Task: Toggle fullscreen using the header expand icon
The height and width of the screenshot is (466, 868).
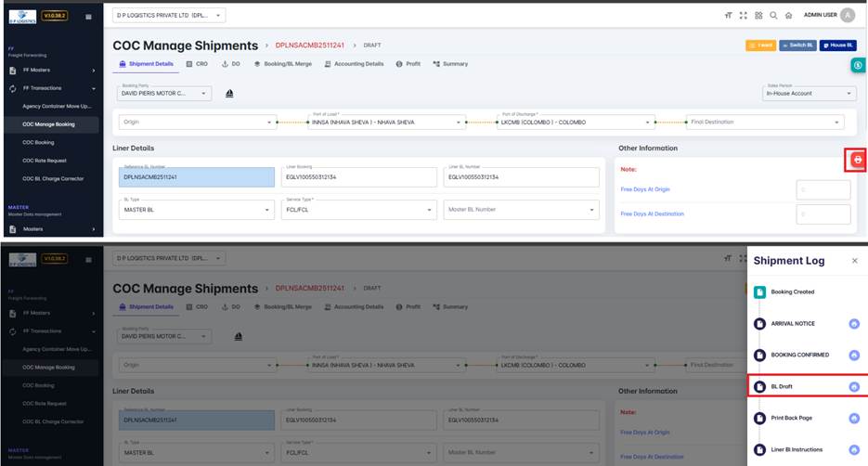Action: [743, 16]
